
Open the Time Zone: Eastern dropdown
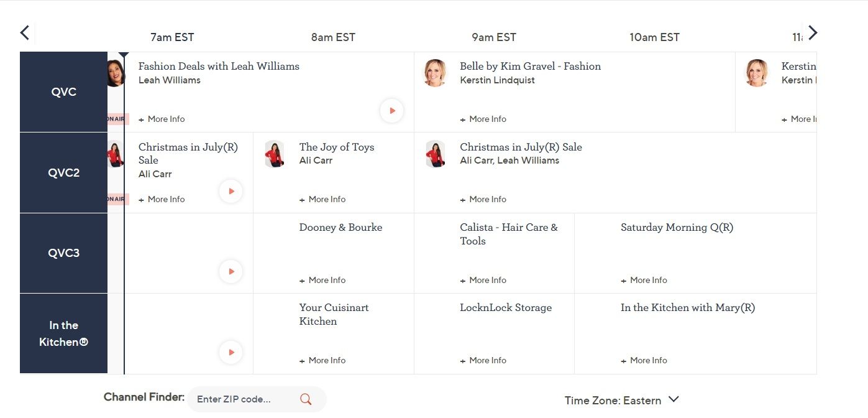pos(621,401)
